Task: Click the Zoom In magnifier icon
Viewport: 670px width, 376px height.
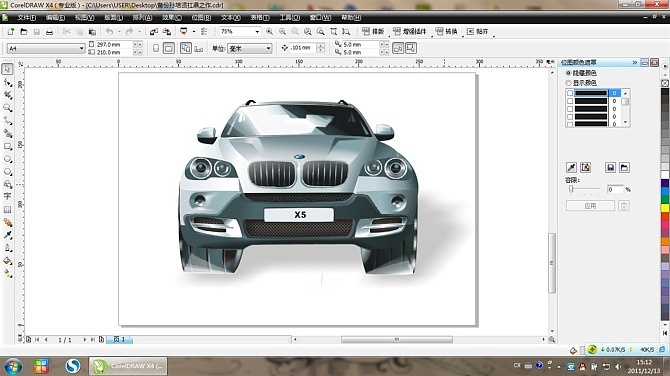Action: (269, 32)
